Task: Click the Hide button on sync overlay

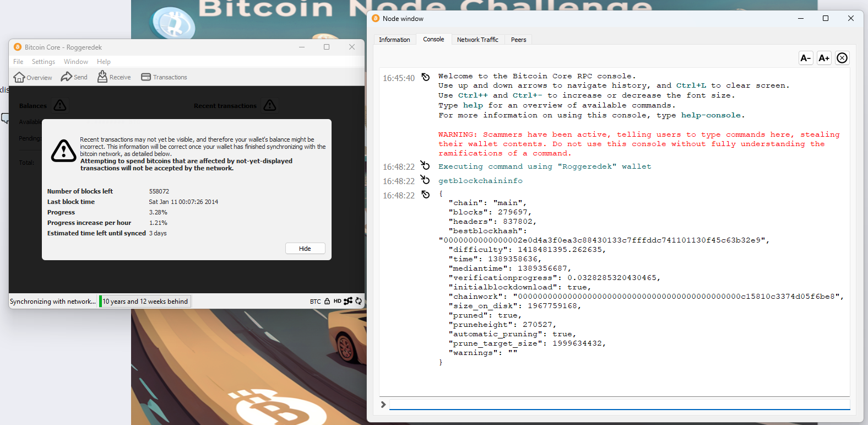Action: point(305,249)
